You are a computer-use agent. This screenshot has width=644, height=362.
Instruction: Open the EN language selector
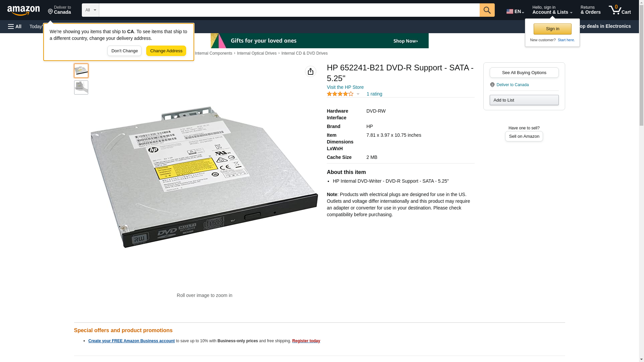[515, 11]
